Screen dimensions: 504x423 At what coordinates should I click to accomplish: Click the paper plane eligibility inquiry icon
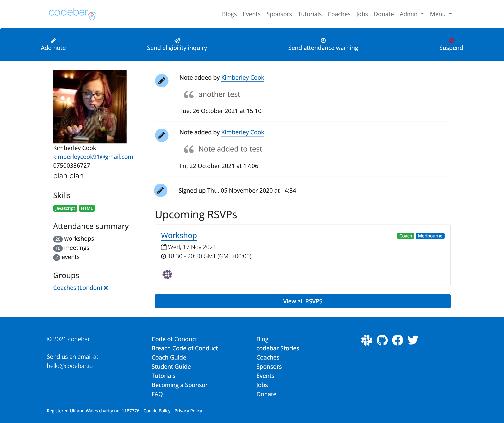pyautogui.click(x=177, y=40)
